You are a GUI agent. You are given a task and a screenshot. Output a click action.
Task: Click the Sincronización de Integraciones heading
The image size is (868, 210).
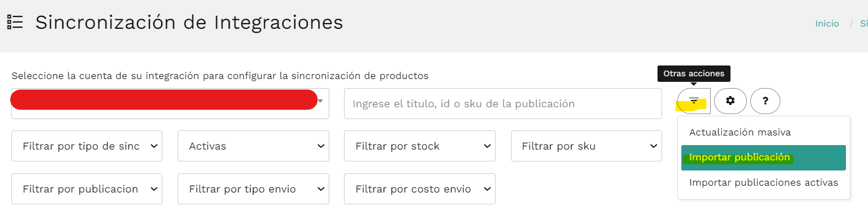(x=189, y=23)
